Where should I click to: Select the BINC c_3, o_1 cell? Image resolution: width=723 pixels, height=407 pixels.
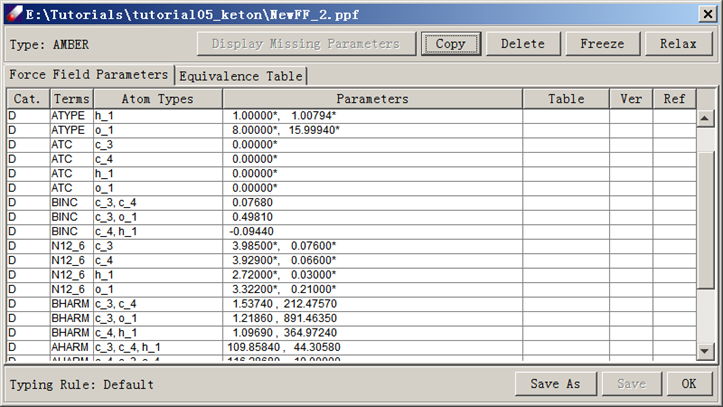[x=158, y=217]
